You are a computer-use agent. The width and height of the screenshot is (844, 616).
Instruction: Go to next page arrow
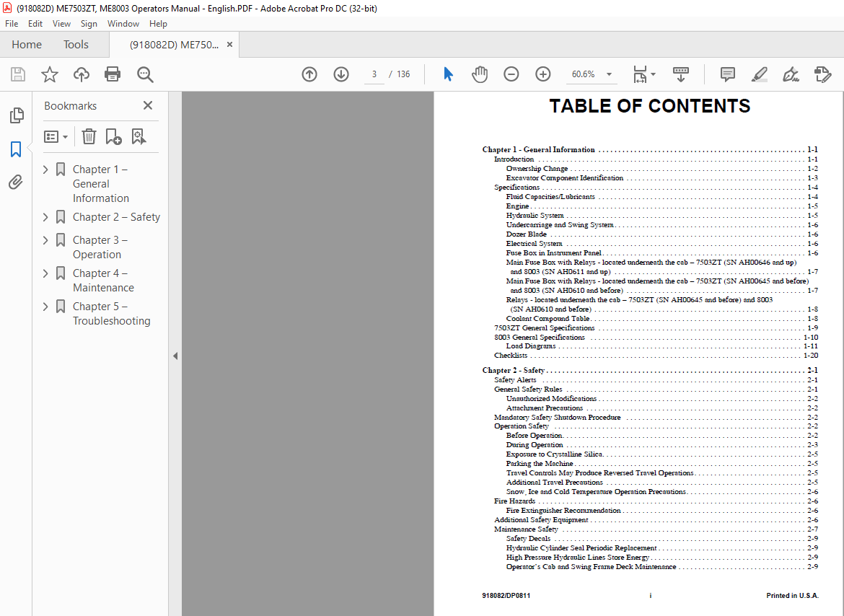(x=341, y=74)
